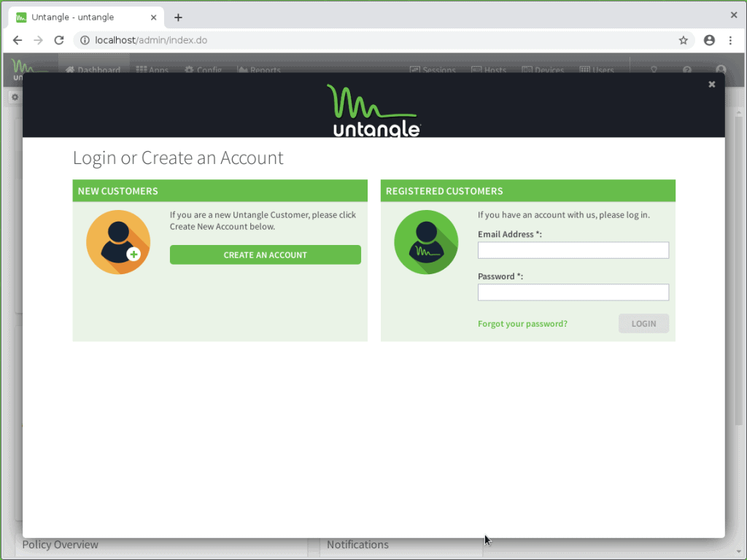Screen dimensions: 747x560
Task: Click the Create an Account button
Action: [266, 254]
